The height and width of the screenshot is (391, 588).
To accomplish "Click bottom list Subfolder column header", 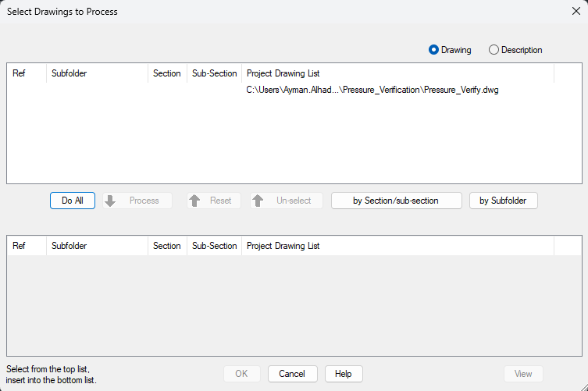I will tap(97, 246).
